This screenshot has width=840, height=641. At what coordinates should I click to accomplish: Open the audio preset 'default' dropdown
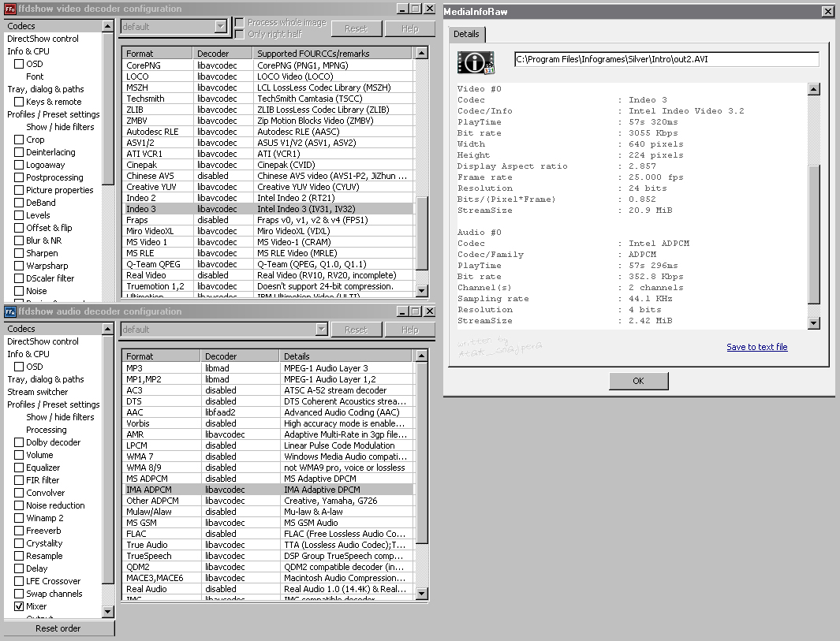[321, 330]
